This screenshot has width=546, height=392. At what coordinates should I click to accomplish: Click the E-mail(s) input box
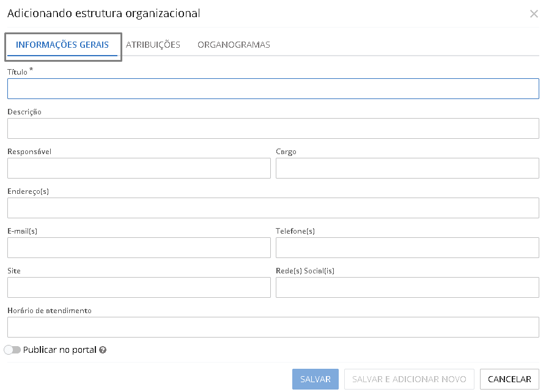pyautogui.click(x=139, y=248)
